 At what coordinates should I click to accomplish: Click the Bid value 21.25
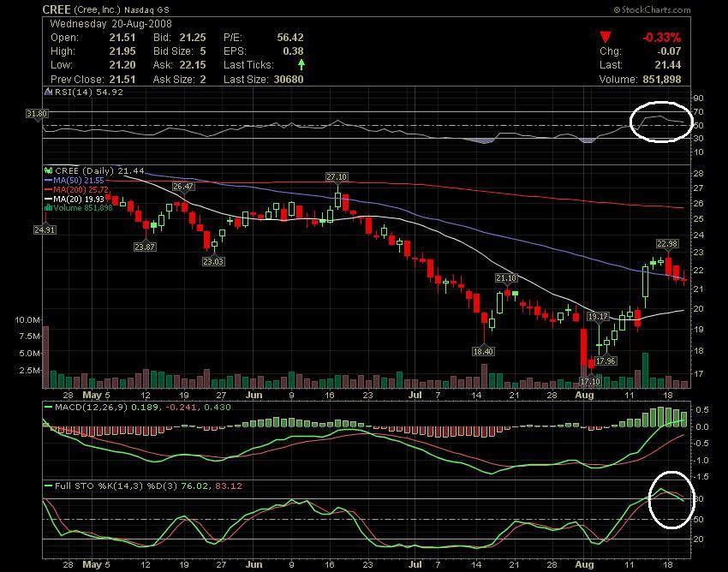tap(193, 38)
